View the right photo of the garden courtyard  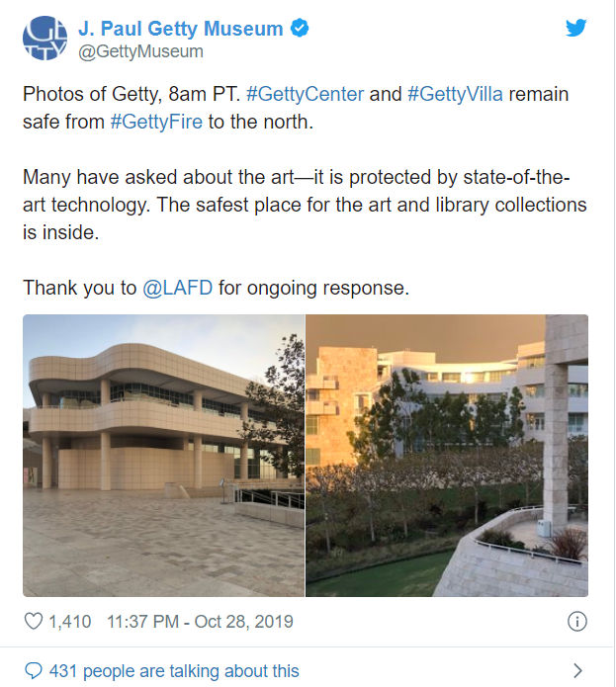[447, 456]
